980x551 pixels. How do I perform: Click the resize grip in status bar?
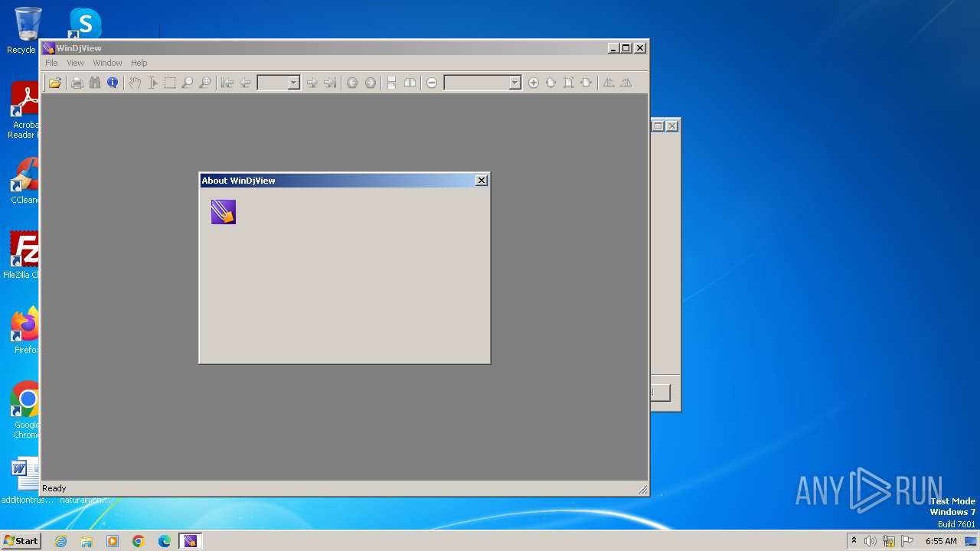click(x=643, y=490)
